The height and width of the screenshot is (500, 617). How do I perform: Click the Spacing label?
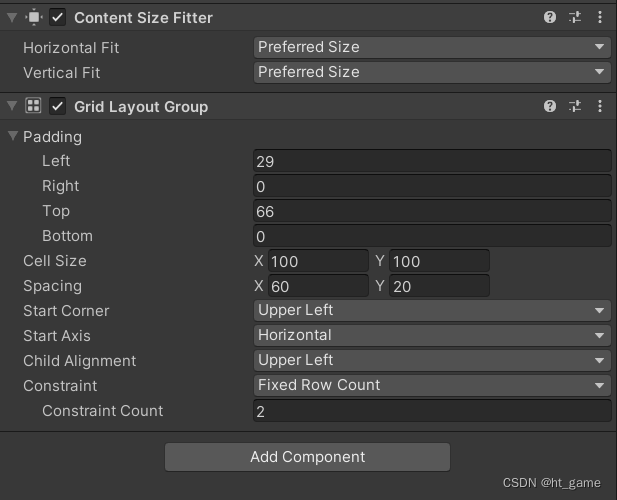tap(52, 286)
